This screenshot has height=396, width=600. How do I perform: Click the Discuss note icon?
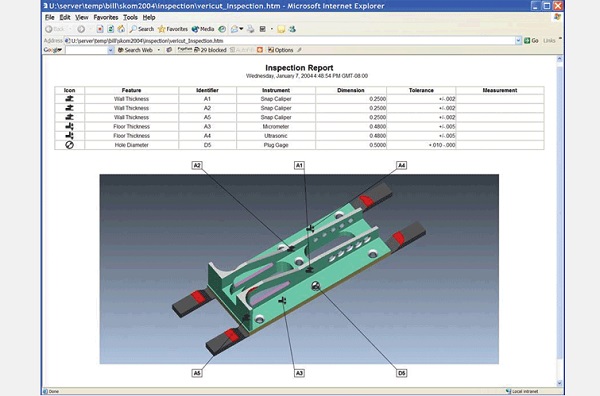point(281,29)
